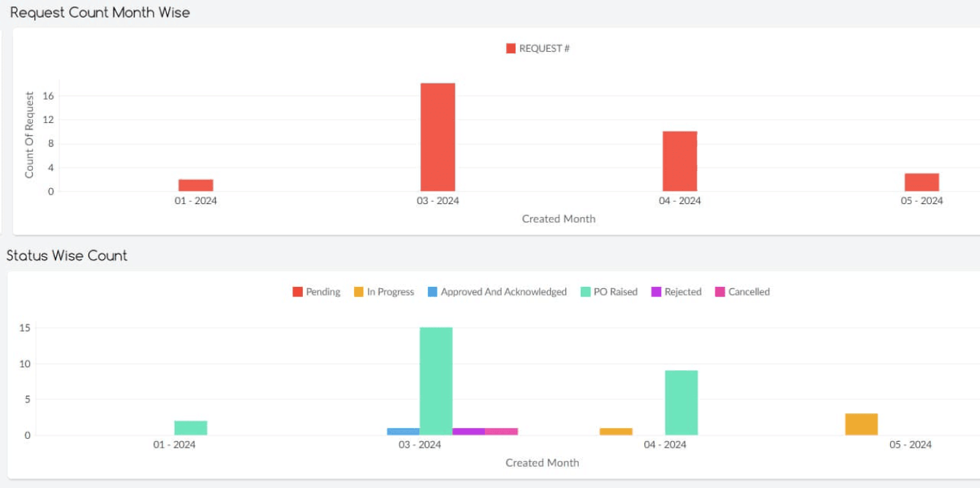Click the purple Rejected color swatch
980x488 pixels.
[x=656, y=292]
